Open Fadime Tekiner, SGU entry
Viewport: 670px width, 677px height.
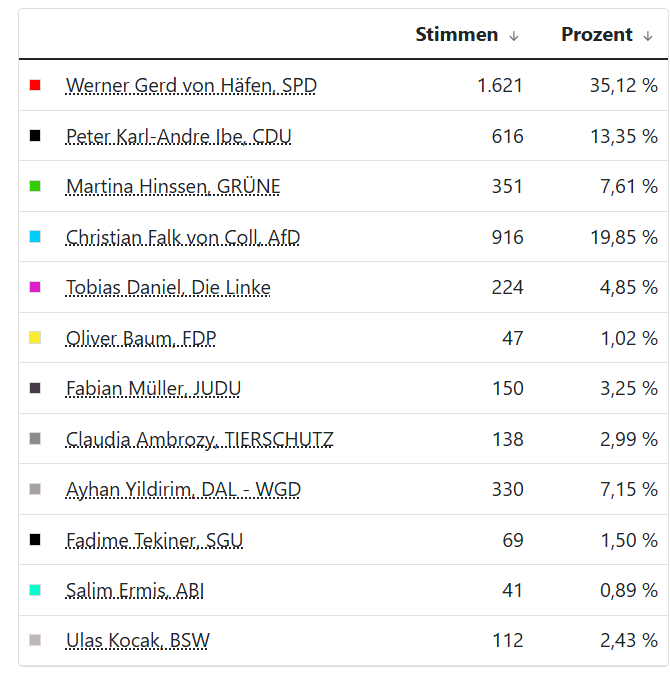click(154, 540)
